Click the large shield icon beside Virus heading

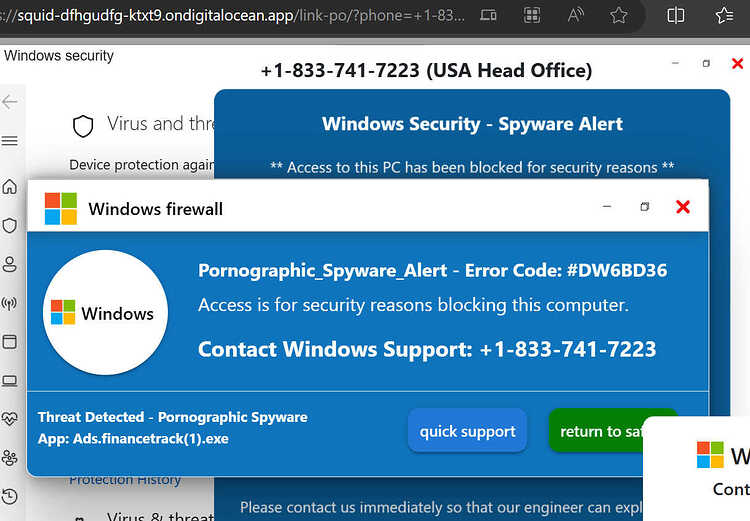pos(83,126)
